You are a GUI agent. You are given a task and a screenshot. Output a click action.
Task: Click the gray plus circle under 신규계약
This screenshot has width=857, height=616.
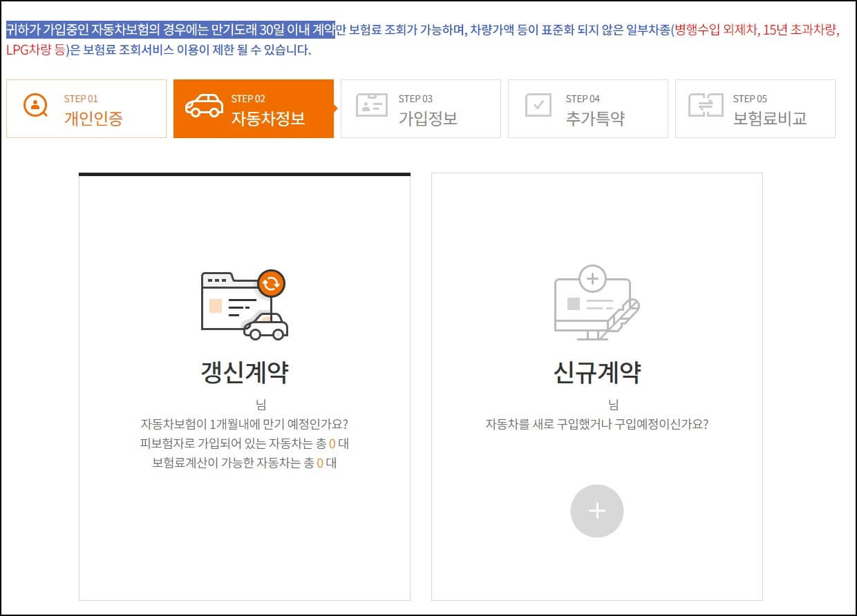pyautogui.click(x=596, y=511)
